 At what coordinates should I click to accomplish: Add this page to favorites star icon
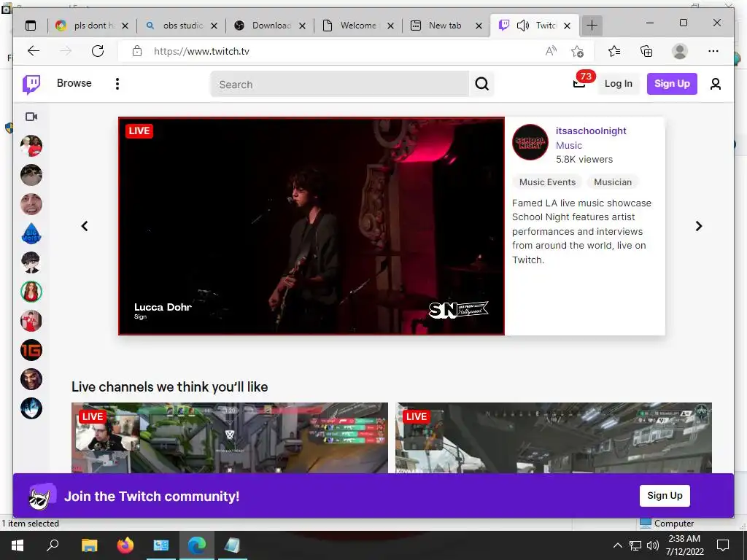(x=578, y=51)
